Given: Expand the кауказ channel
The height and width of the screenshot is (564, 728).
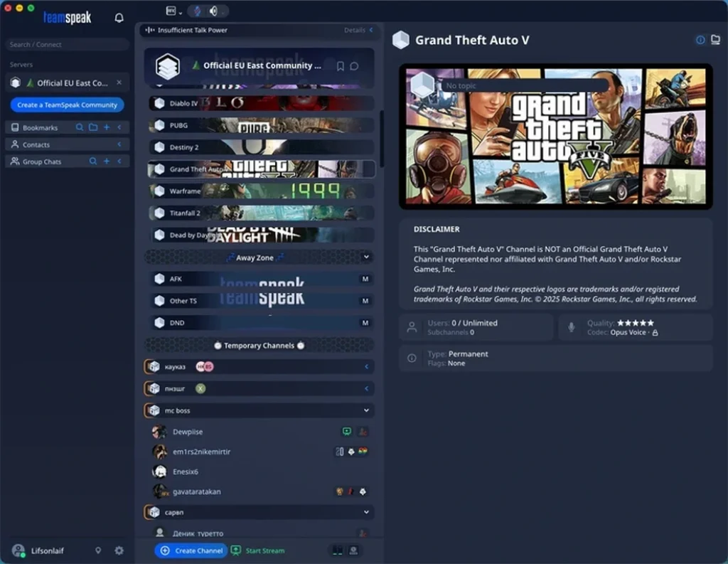Looking at the screenshot, I should [366, 366].
